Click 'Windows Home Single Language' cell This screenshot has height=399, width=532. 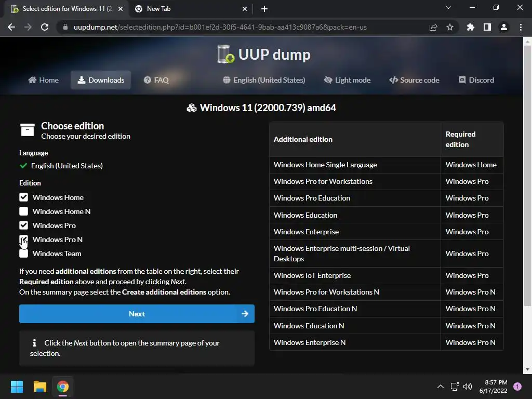pos(355,165)
